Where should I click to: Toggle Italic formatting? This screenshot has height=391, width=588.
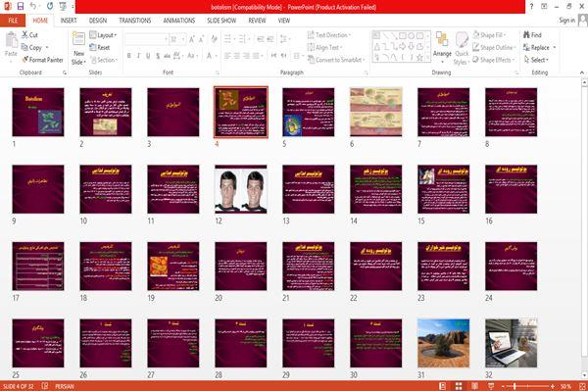(138, 56)
